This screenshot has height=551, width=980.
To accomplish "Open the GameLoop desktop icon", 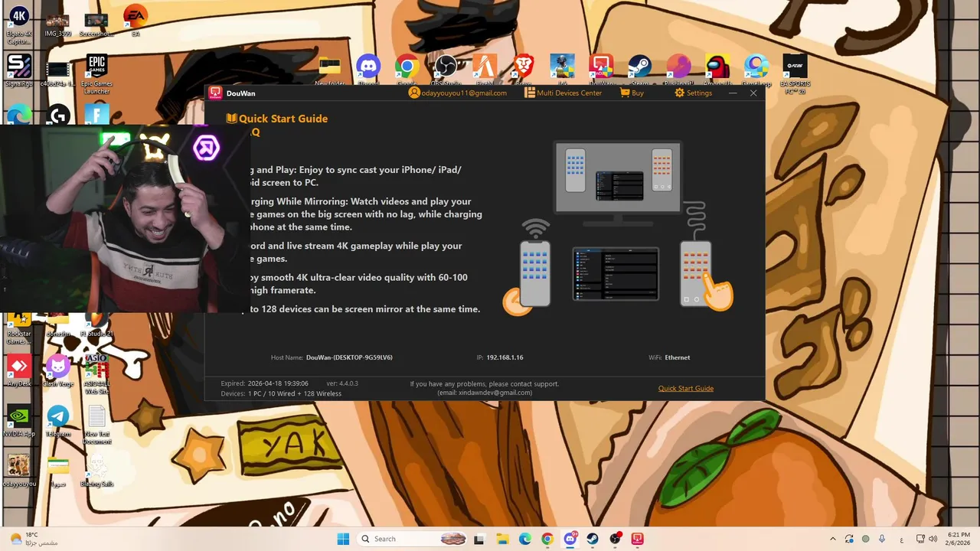I will 756,70.
